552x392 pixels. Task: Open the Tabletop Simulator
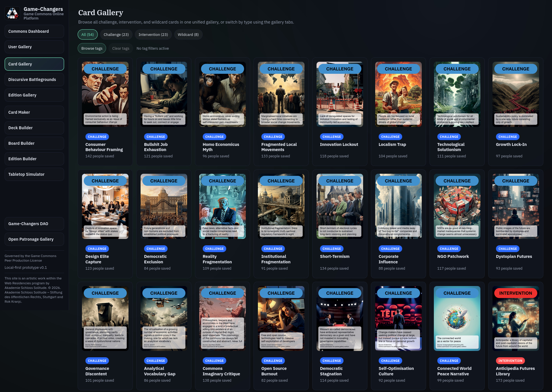[34, 174]
